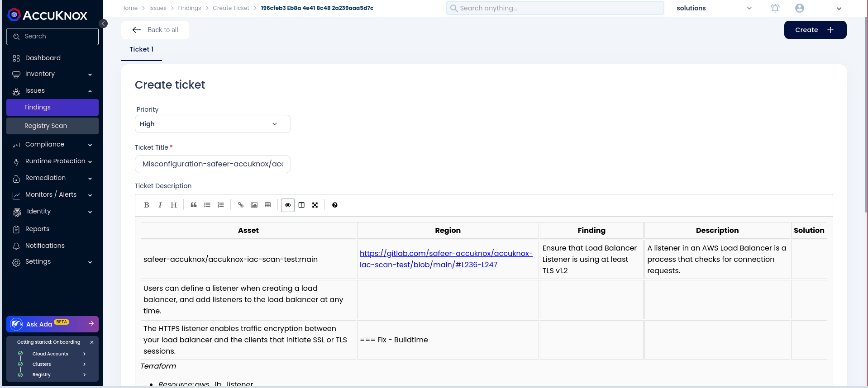Go to Findings breadcrumb

click(x=190, y=8)
